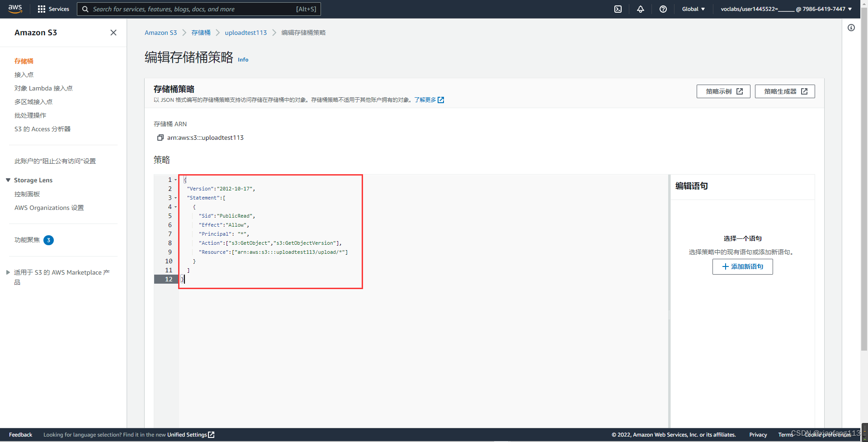This screenshot has width=868, height=442.
Task: Fold code at editor line 3
Action: point(175,198)
